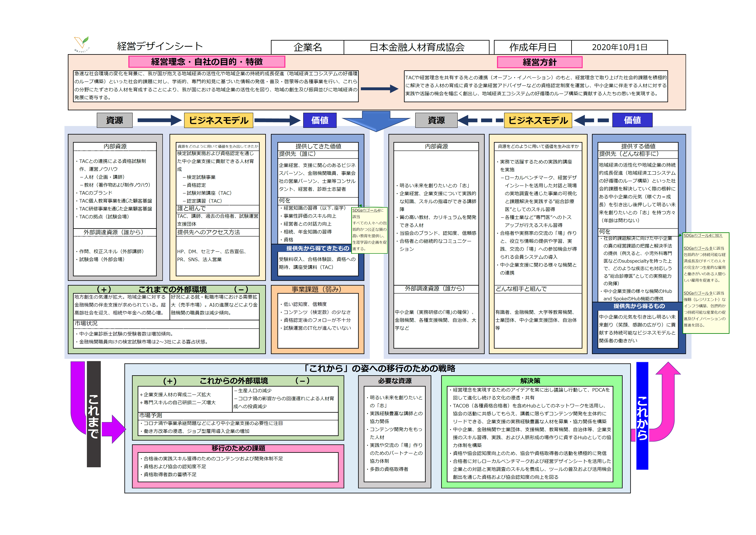
Task: Click the 必要な資源 heading
Action: tap(395, 381)
